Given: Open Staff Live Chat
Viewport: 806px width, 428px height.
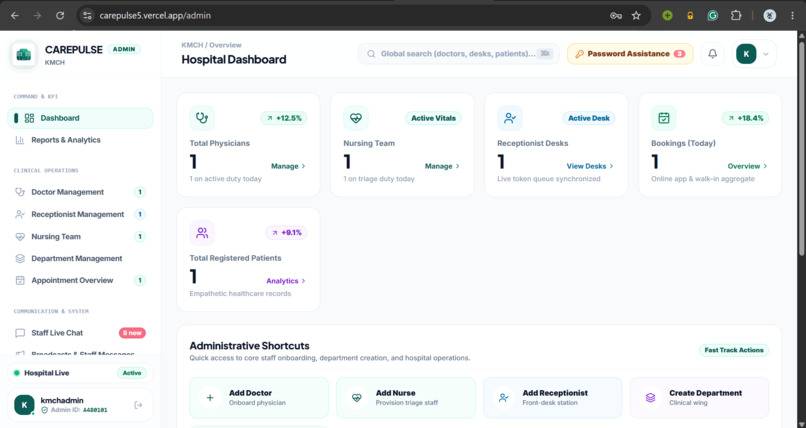Looking at the screenshot, I should (x=80, y=333).
